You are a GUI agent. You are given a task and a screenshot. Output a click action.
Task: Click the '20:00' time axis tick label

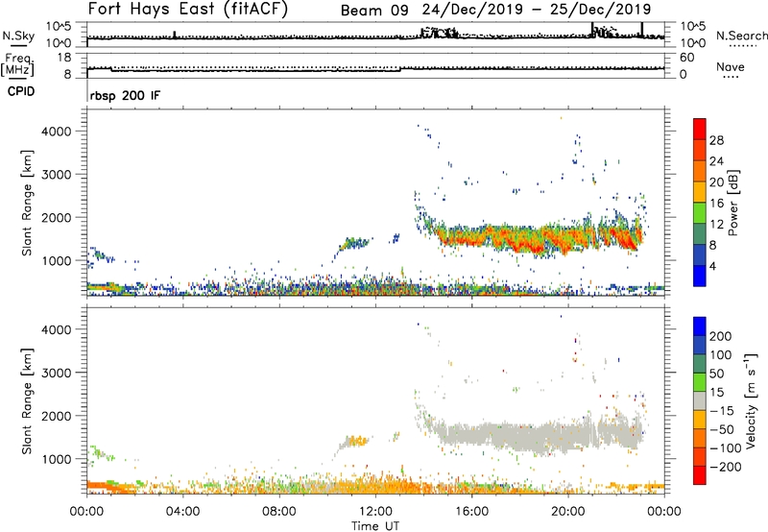567,512
